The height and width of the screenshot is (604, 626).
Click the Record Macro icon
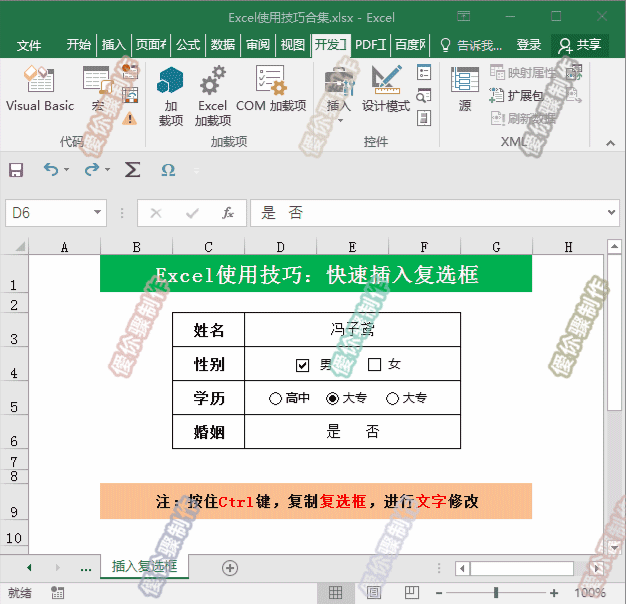(x=130, y=72)
